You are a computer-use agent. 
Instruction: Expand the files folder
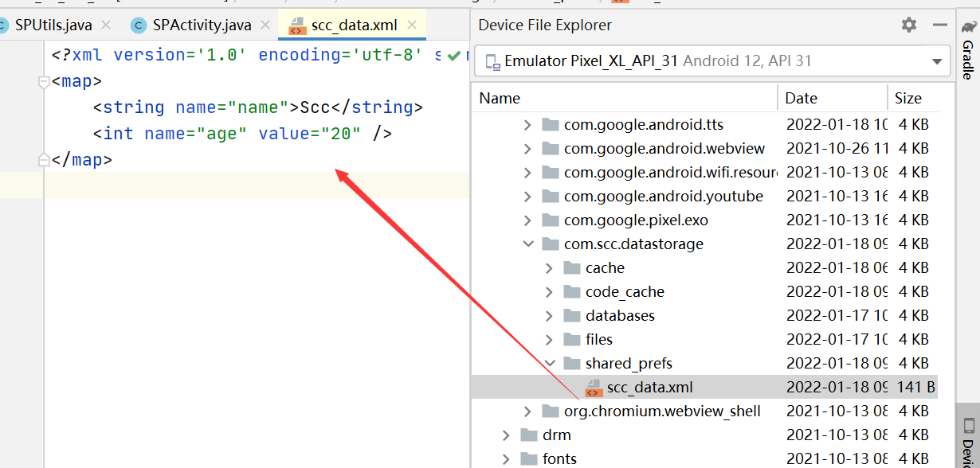click(549, 340)
